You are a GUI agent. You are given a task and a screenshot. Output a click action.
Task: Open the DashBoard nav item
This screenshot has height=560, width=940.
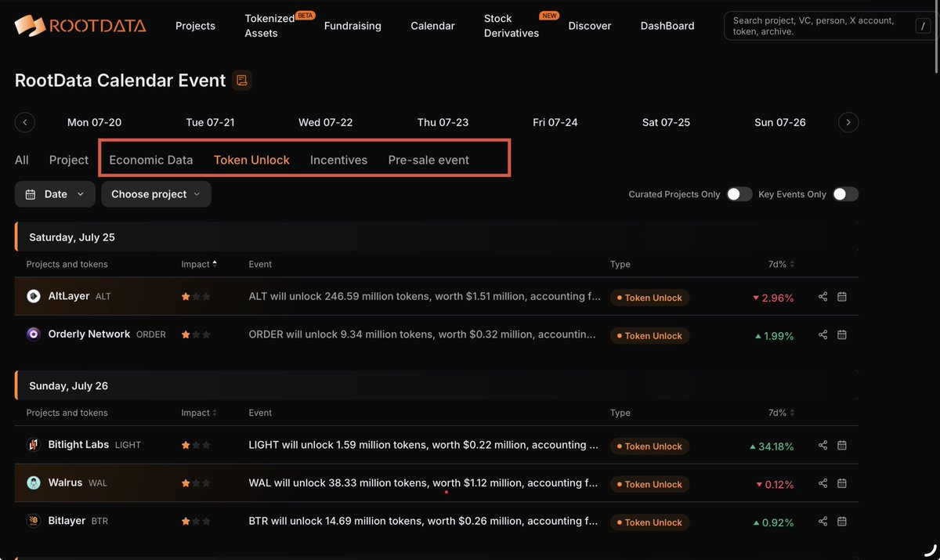tap(667, 26)
